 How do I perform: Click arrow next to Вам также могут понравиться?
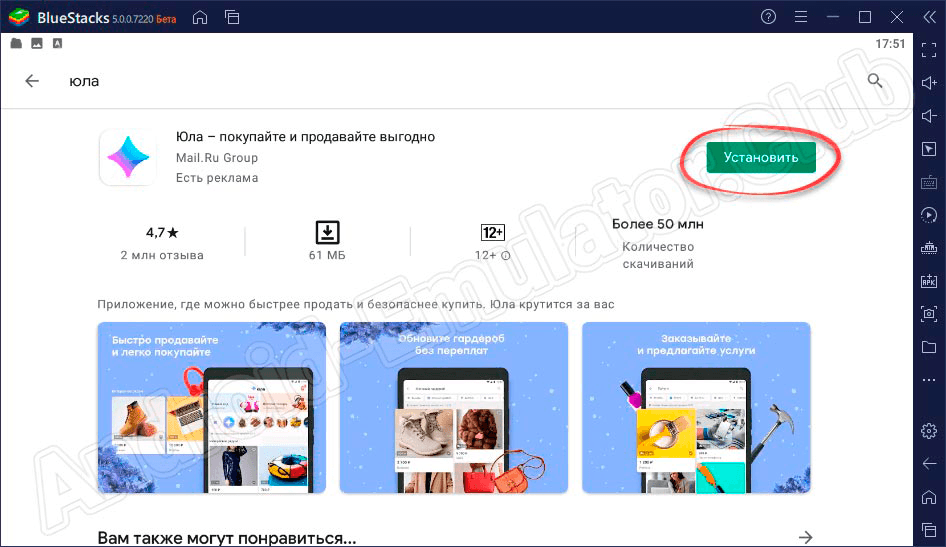(805, 537)
